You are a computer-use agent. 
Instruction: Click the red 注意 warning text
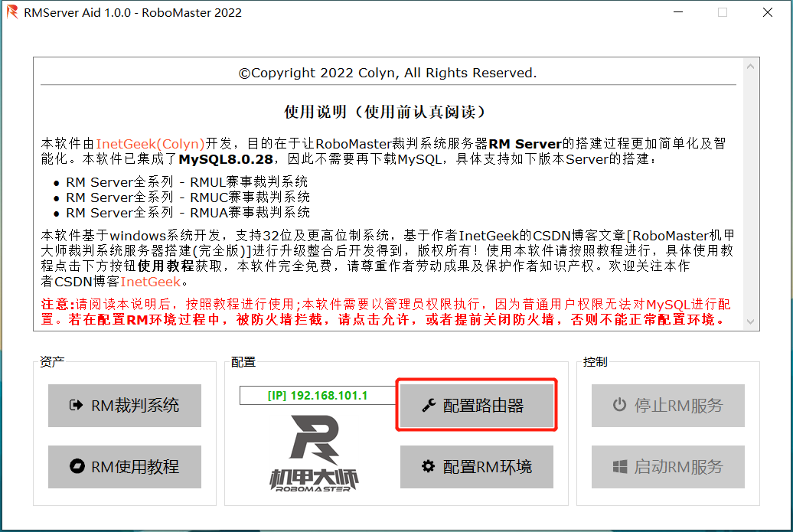(x=386, y=312)
